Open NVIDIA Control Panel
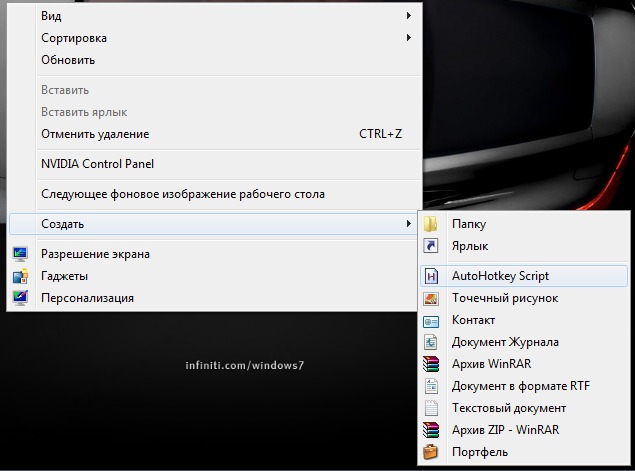 click(x=213, y=164)
